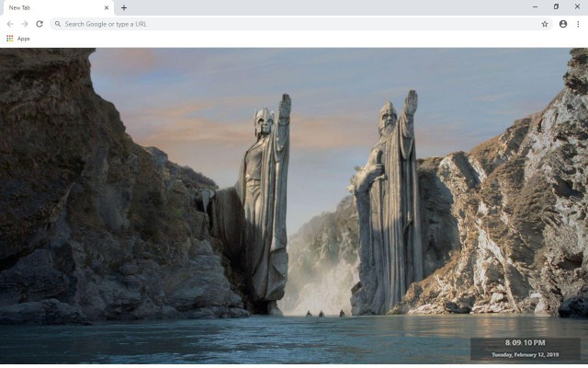Click the forward navigation arrow

(x=25, y=24)
